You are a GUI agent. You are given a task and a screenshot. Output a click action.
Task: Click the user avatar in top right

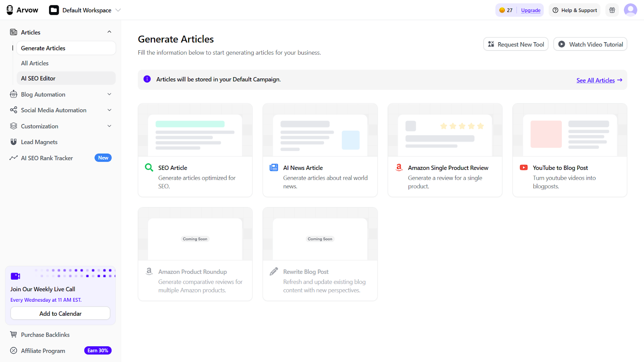(630, 10)
